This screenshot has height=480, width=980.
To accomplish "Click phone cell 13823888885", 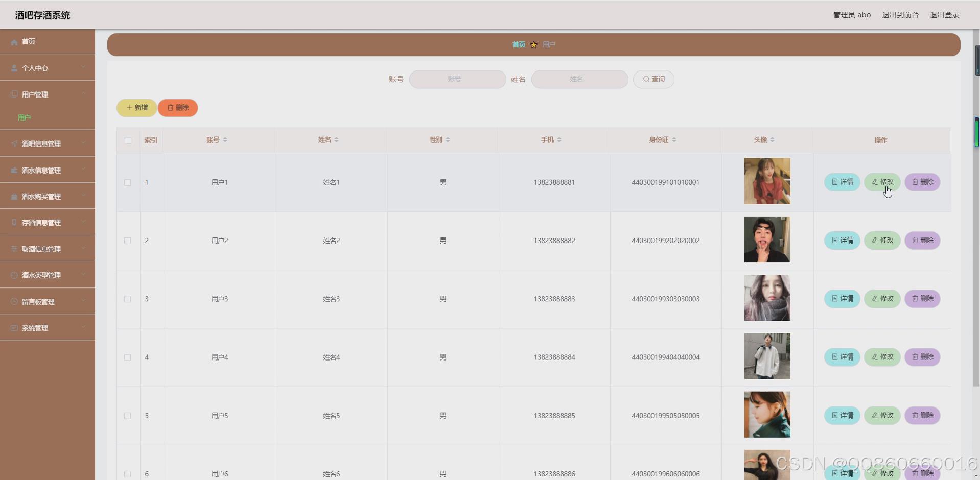I will [x=554, y=416].
